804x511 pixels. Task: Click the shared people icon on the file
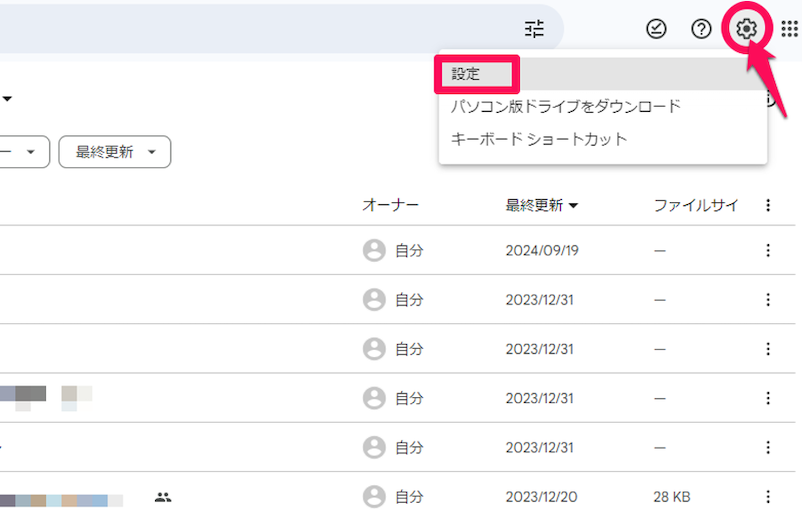point(164,496)
